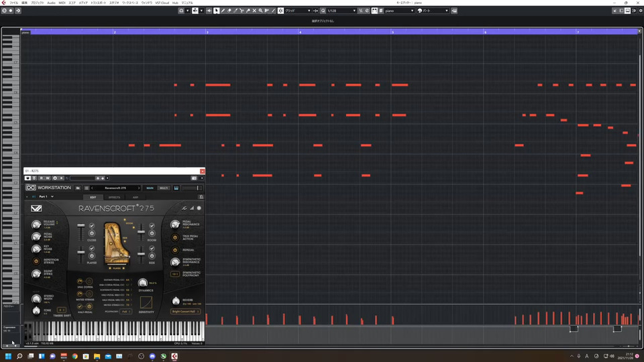
Task: Click the VI Labs logo icon
Action: pos(36,208)
